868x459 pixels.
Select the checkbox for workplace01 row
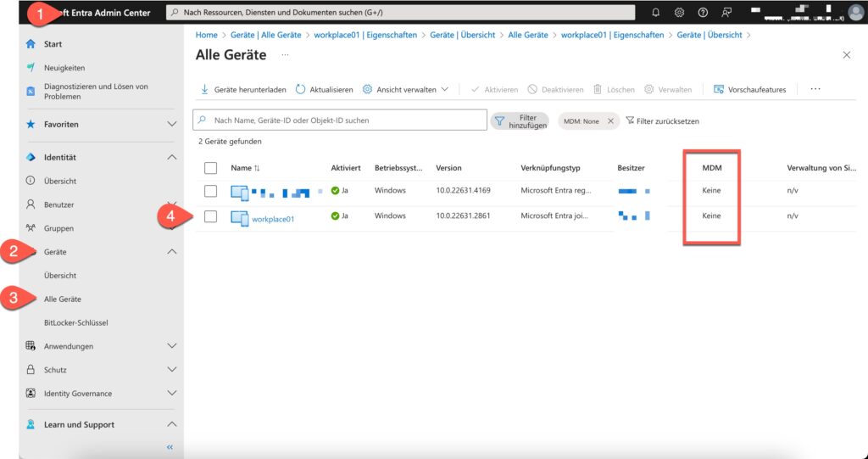[211, 216]
